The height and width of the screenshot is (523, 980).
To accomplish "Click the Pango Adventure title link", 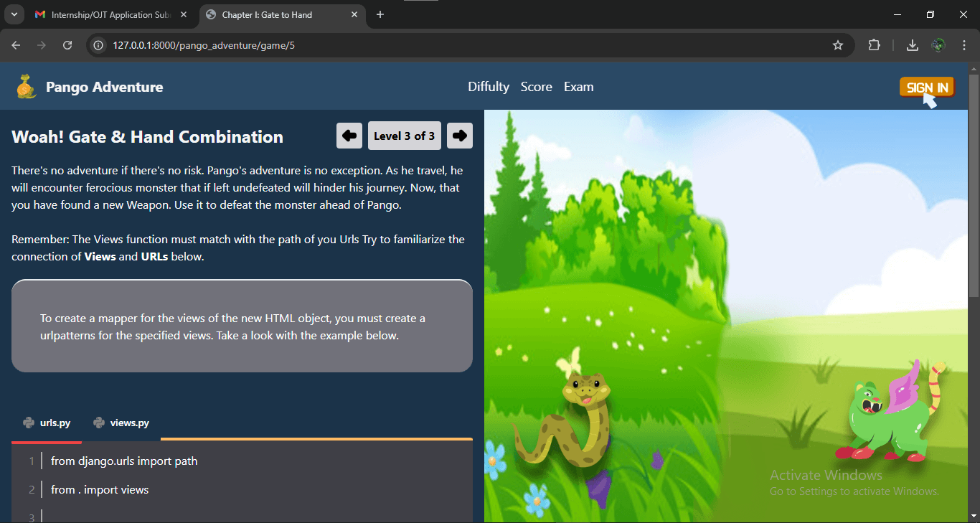I will click(105, 87).
